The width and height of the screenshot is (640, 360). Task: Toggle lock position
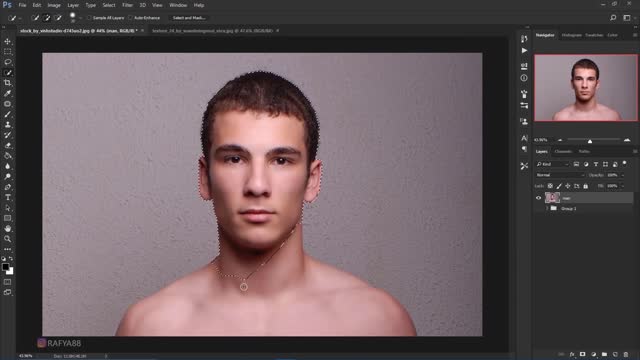pos(568,186)
